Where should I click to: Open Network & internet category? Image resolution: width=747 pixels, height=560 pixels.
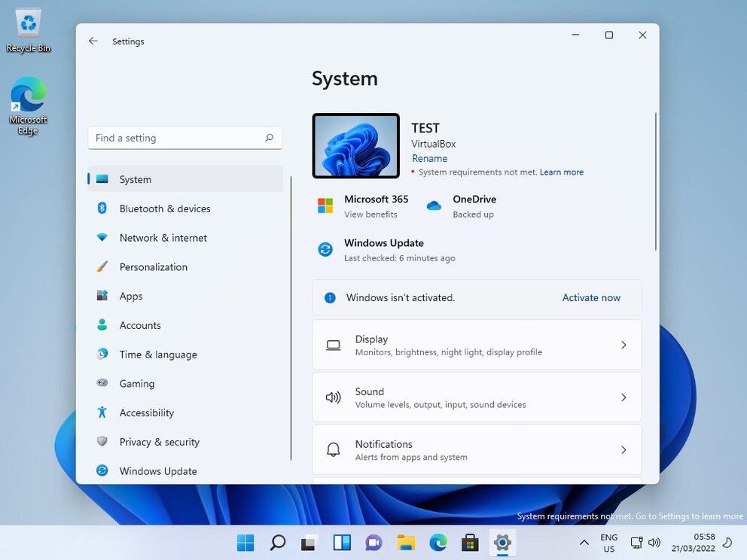click(x=185, y=237)
